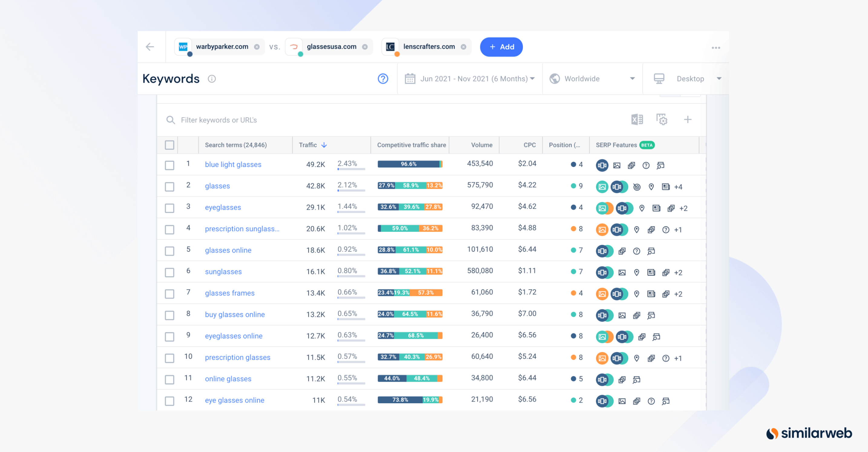Open the prescription glasses keyword link

click(238, 357)
